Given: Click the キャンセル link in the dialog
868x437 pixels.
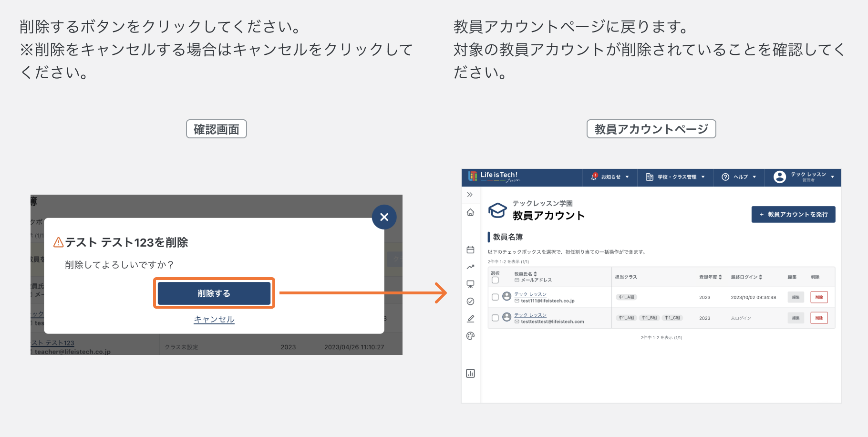Looking at the screenshot, I should point(214,319).
